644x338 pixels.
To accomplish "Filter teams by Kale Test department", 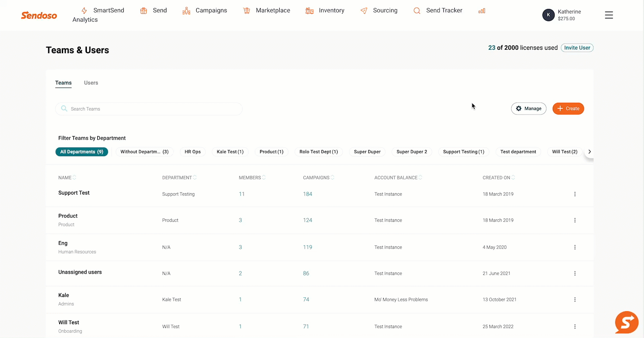I will (x=230, y=152).
